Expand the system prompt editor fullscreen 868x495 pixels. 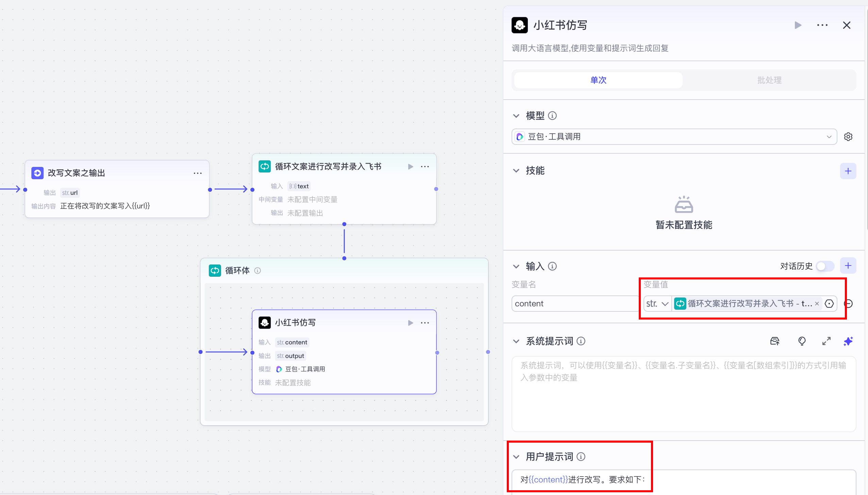[826, 341]
